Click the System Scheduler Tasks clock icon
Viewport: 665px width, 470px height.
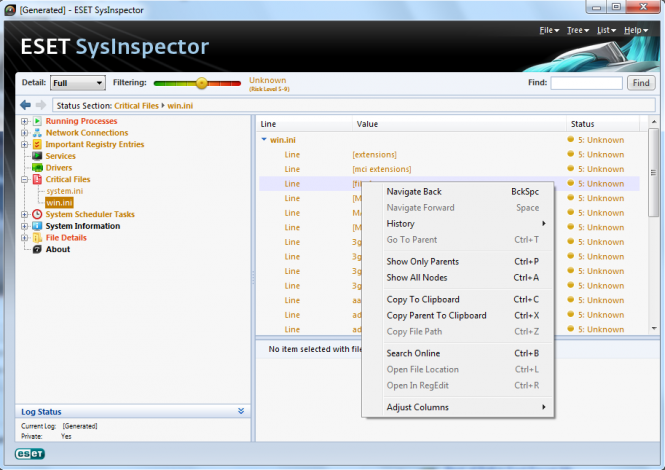(x=37, y=214)
